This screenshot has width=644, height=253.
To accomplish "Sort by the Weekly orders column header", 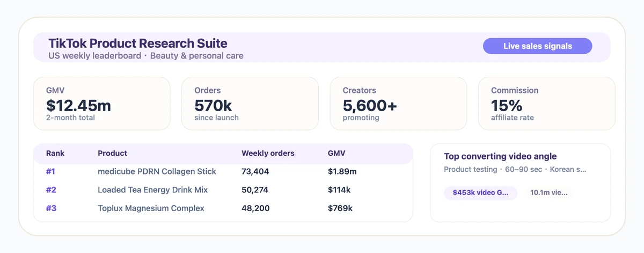I will (x=268, y=153).
